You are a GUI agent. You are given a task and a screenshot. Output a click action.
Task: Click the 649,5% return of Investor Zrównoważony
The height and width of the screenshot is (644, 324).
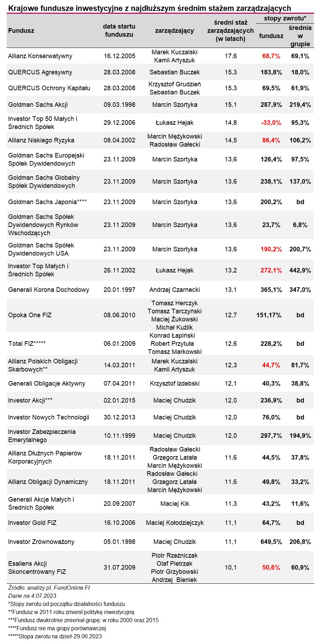(x=271, y=542)
